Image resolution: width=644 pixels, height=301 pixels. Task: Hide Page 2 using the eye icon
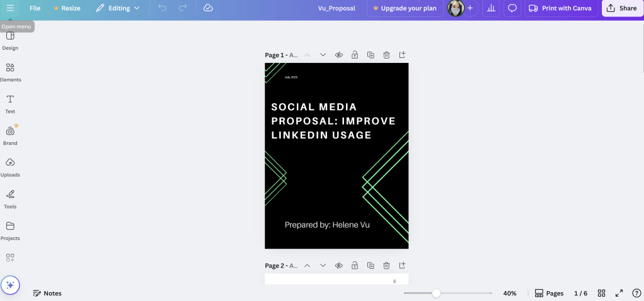coord(339,266)
